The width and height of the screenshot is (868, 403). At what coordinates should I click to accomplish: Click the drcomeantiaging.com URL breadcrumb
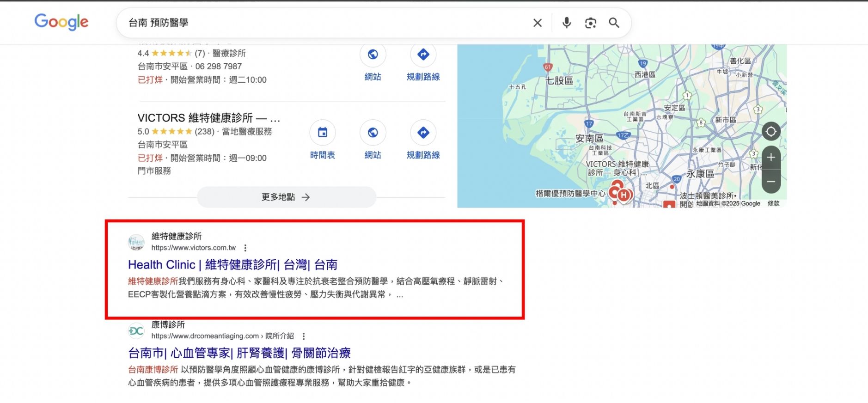pos(222,336)
